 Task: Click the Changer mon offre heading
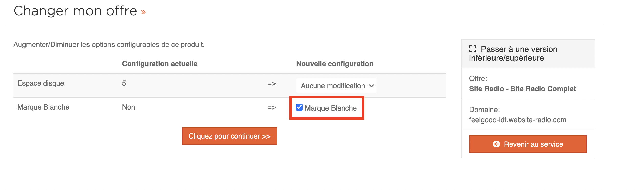[x=75, y=11]
